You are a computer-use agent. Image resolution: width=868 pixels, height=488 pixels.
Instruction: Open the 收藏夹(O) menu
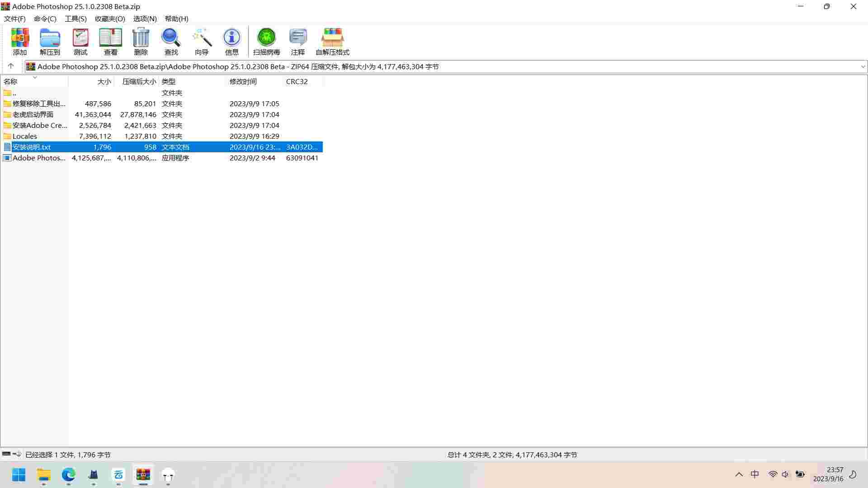(110, 19)
